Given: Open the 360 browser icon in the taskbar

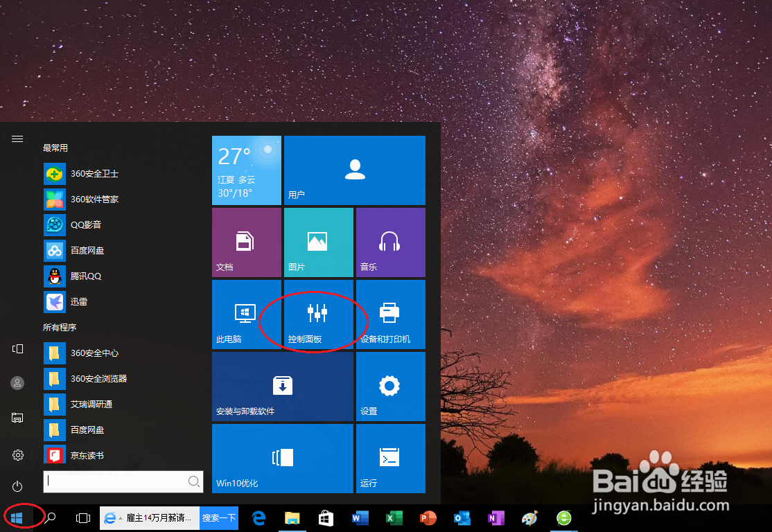Looking at the screenshot, I should 563,517.
